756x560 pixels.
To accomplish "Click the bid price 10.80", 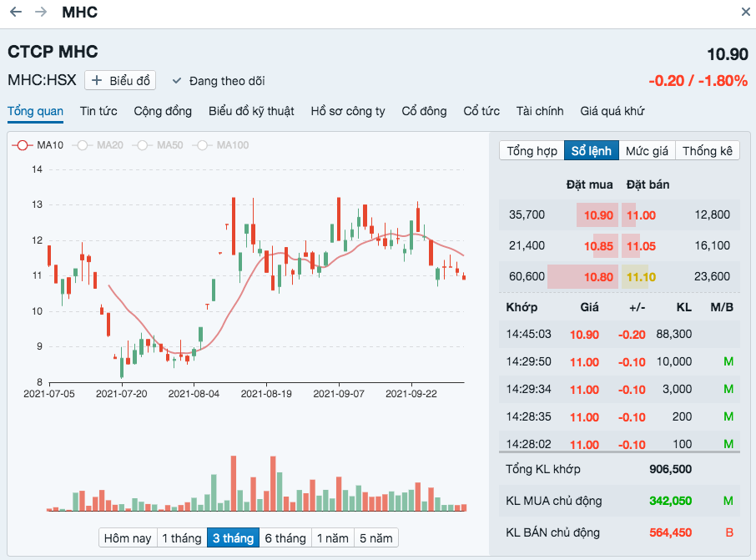I will (x=598, y=277).
